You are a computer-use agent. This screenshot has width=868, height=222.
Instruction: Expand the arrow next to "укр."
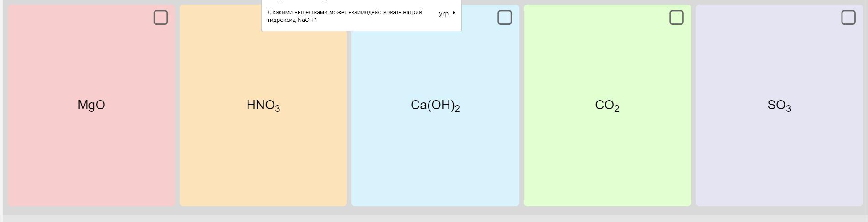(x=454, y=13)
